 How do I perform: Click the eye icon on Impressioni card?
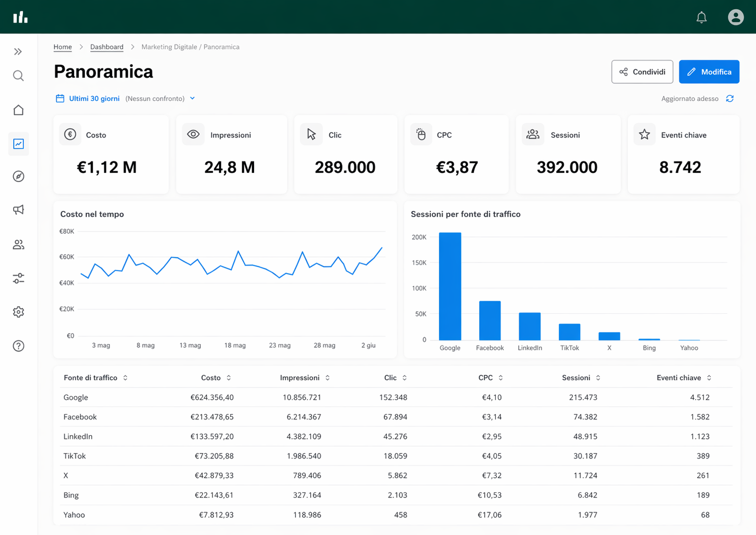pos(193,134)
